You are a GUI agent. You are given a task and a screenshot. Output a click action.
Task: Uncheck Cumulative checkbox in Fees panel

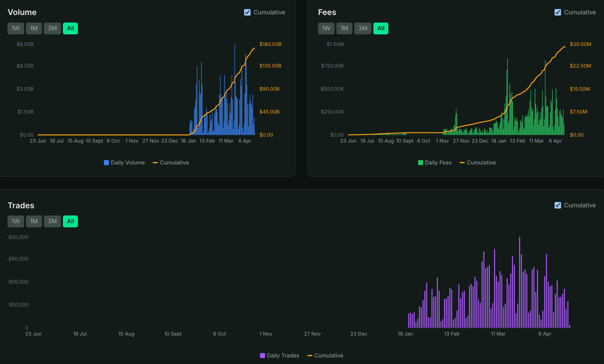click(x=558, y=13)
